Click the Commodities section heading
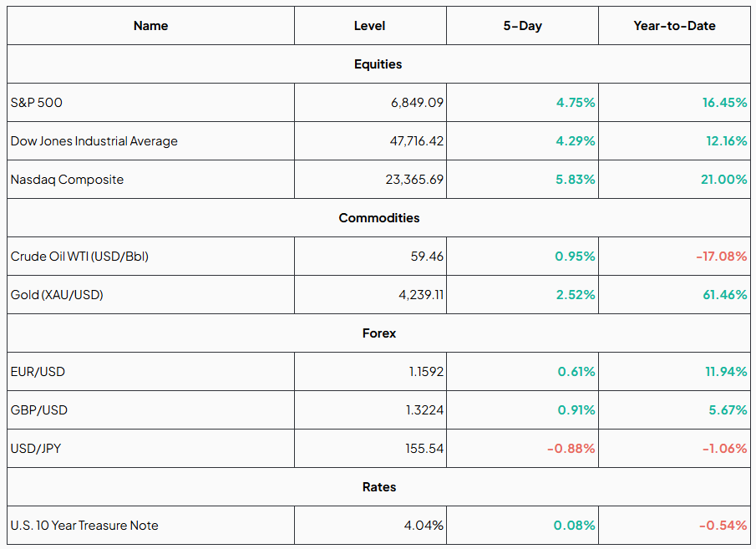 click(x=378, y=218)
